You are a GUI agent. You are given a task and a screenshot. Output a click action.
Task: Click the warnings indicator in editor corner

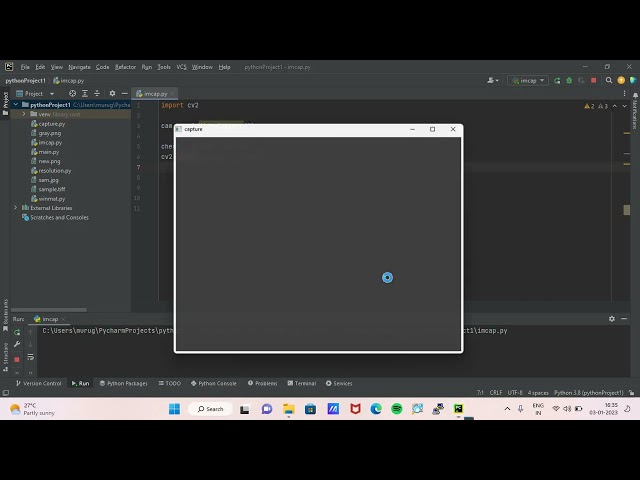[596, 106]
